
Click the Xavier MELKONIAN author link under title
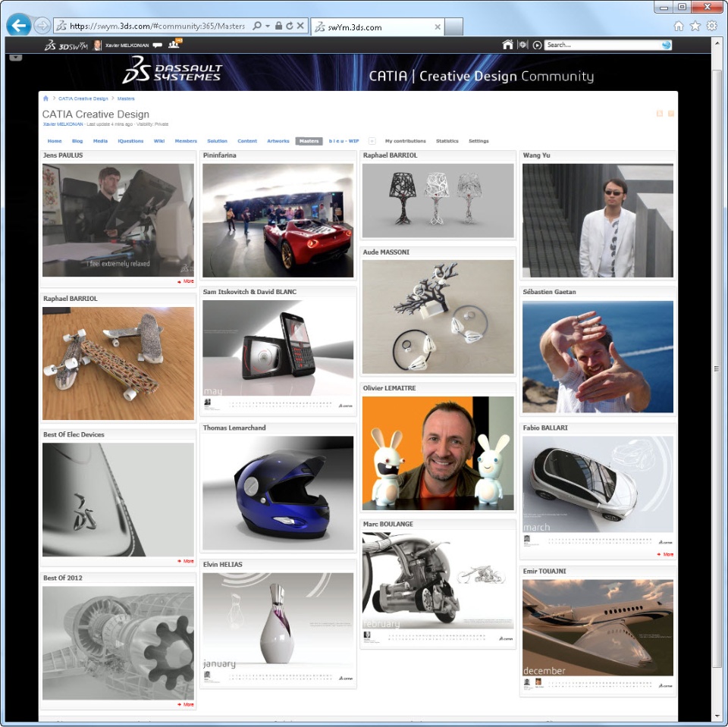[x=63, y=124]
